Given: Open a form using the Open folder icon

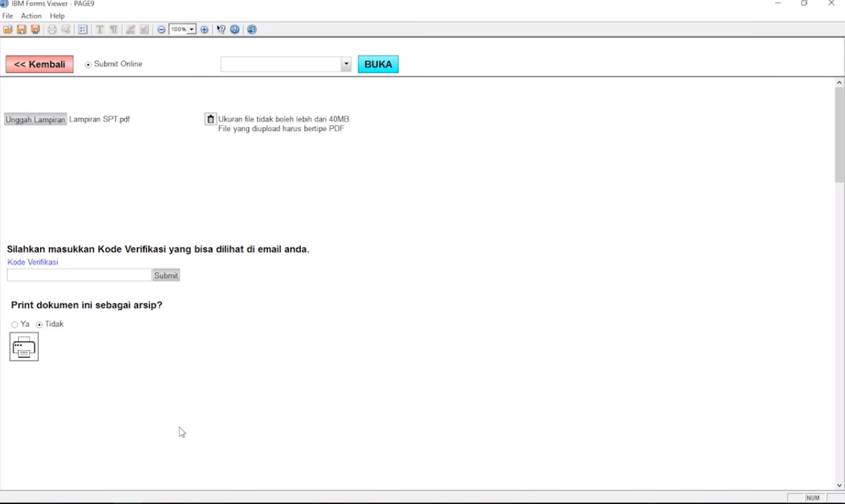Looking at the screenshot, I should click(x=8, y=29).
